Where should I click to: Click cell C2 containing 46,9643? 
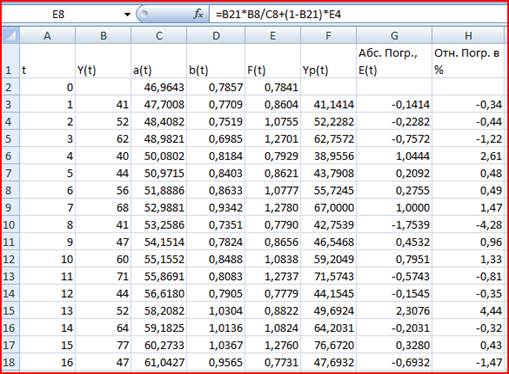click(x=159, y=87)
